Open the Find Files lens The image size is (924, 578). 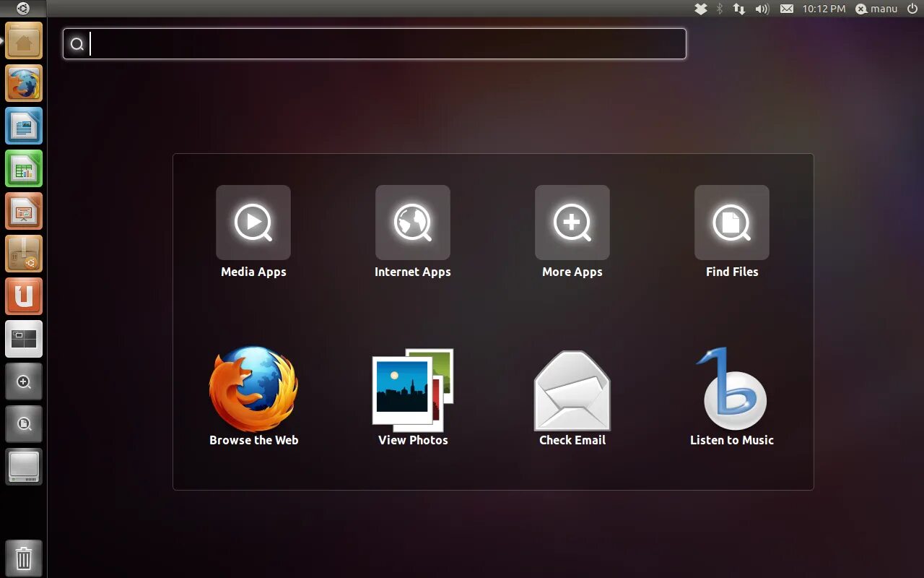pos(732,231)
